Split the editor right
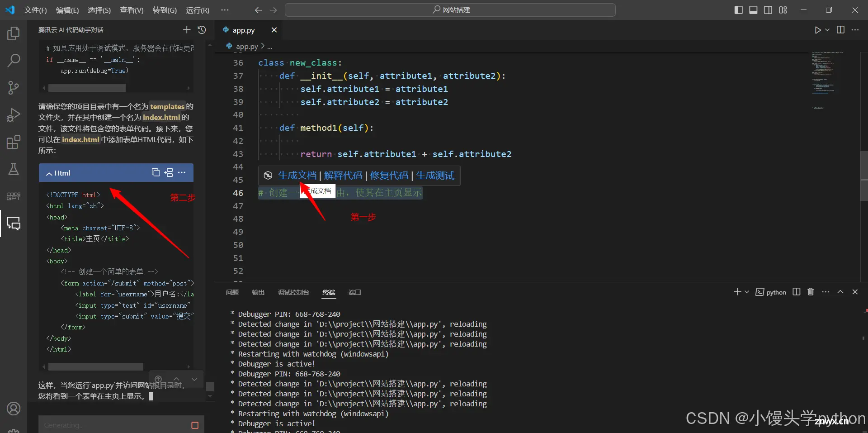This screenshot has height=433, width=868. (840, 30)
